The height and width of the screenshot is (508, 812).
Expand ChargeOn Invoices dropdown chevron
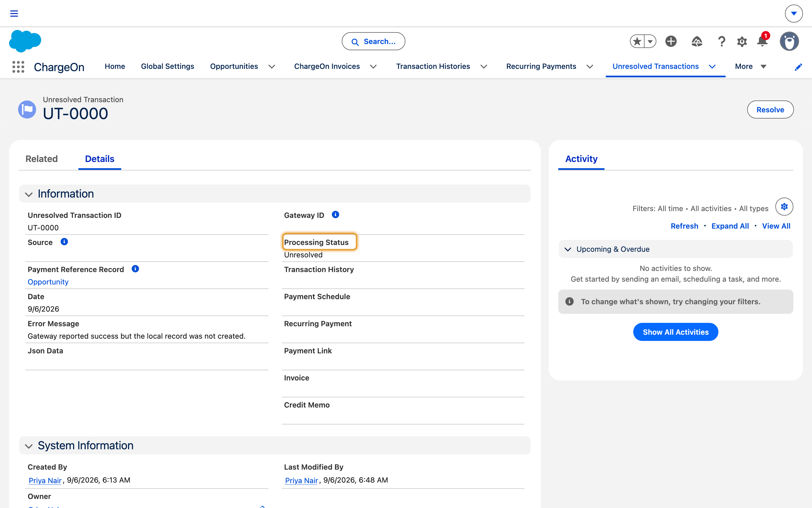[x=373, y=67]
